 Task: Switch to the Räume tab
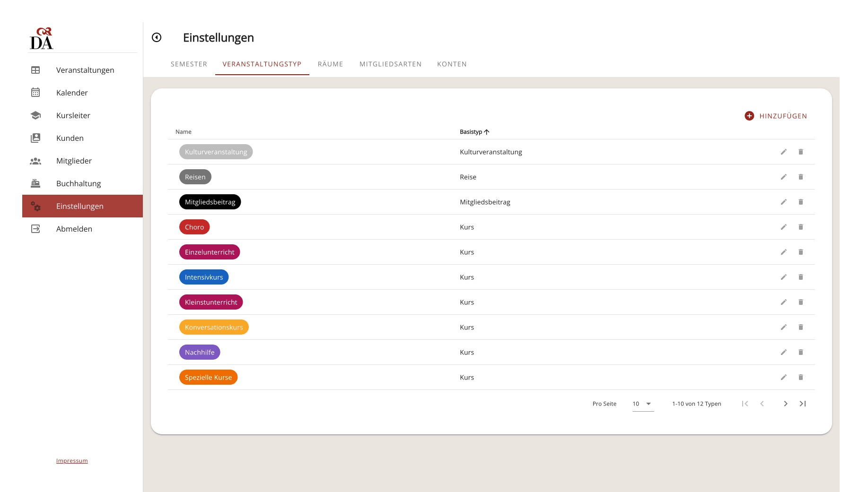[x=330, y=64]
